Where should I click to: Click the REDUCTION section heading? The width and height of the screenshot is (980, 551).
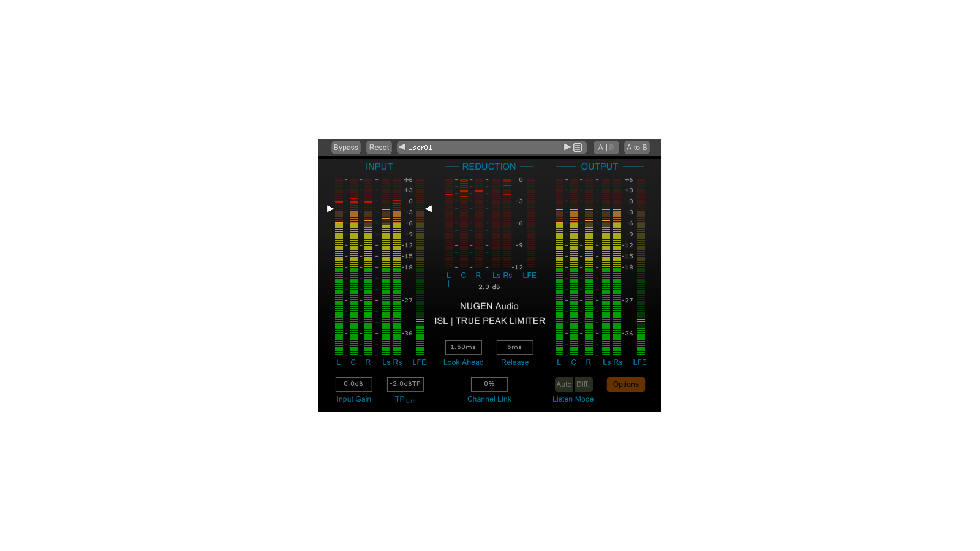pyautogui.click(x=489, y=167)
